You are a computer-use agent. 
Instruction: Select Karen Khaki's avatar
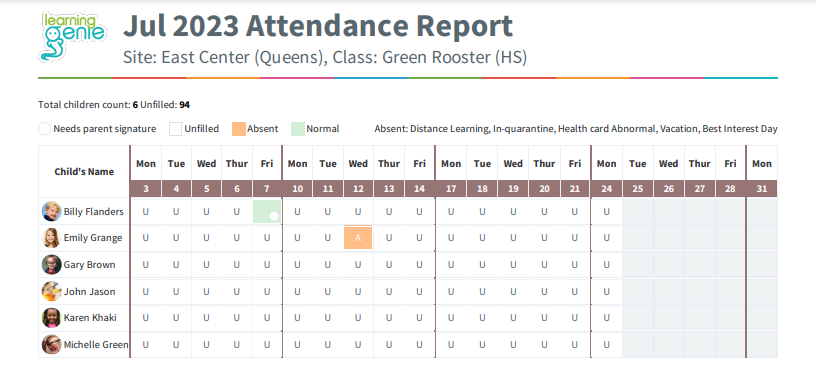(x=52, y=317)
